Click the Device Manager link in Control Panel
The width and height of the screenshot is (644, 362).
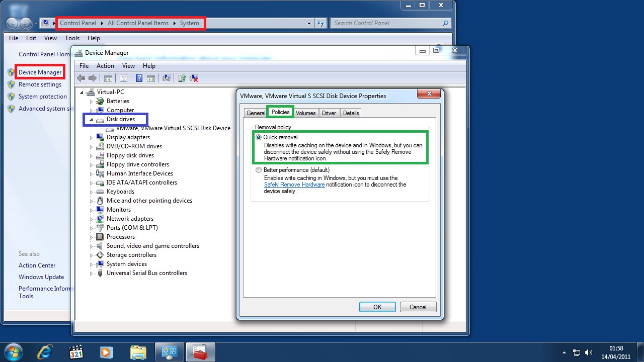[x=40, y=72]
